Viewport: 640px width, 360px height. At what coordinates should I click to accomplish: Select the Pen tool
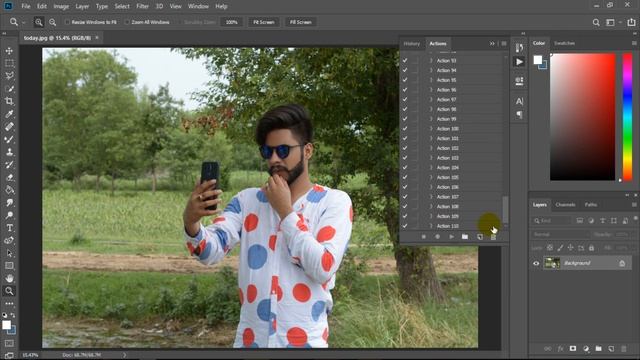(x=9, y=240)
